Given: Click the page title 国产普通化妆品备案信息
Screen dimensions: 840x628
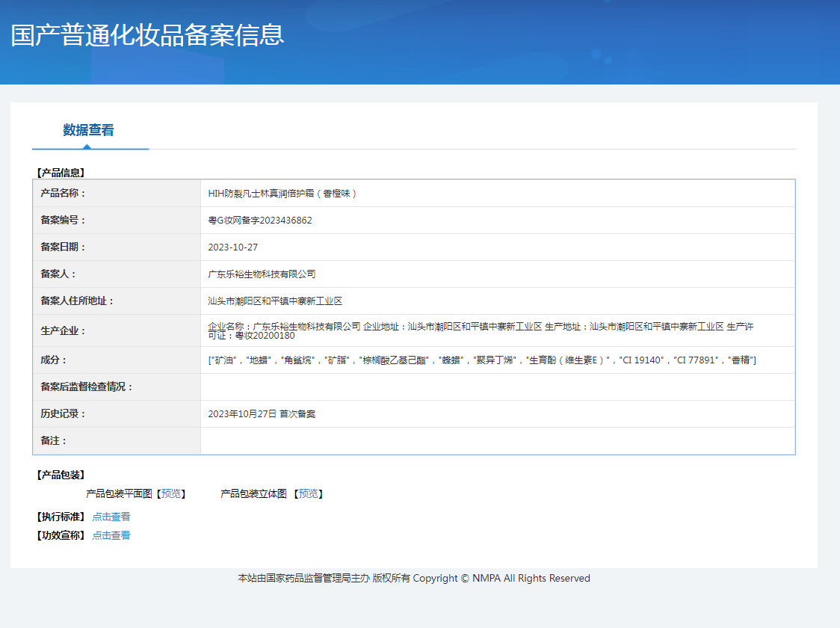Looking at the screenshot, I should click(x=147, y=35).
